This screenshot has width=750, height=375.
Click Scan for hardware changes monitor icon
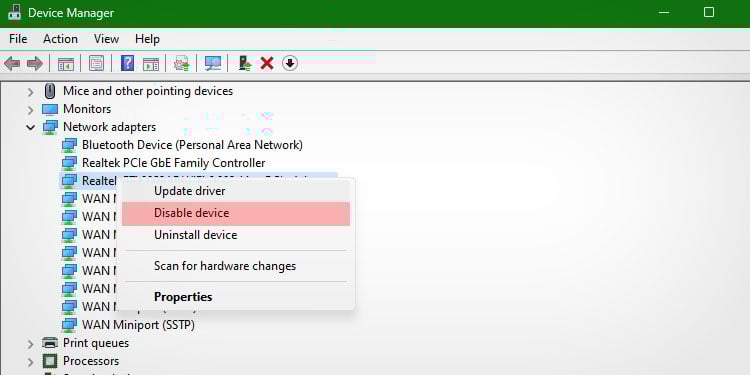coord(212,63)
